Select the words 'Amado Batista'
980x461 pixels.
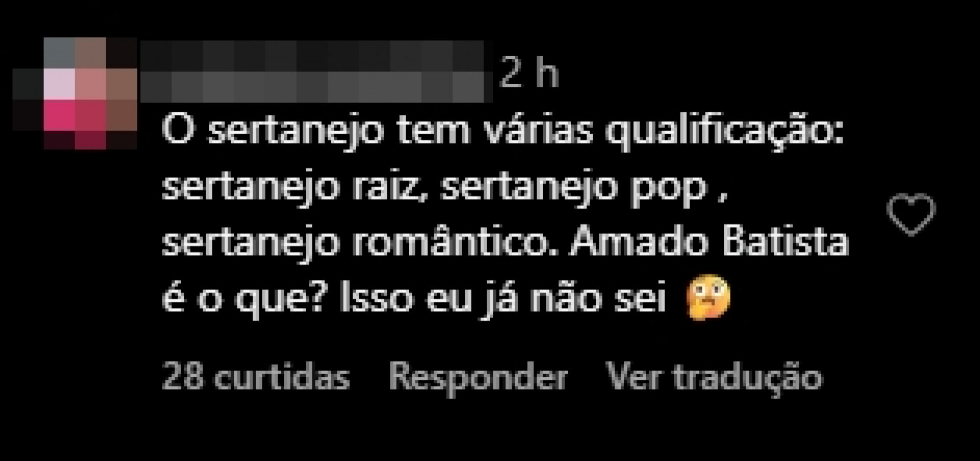pyautogui.click(x=709, y=242)
